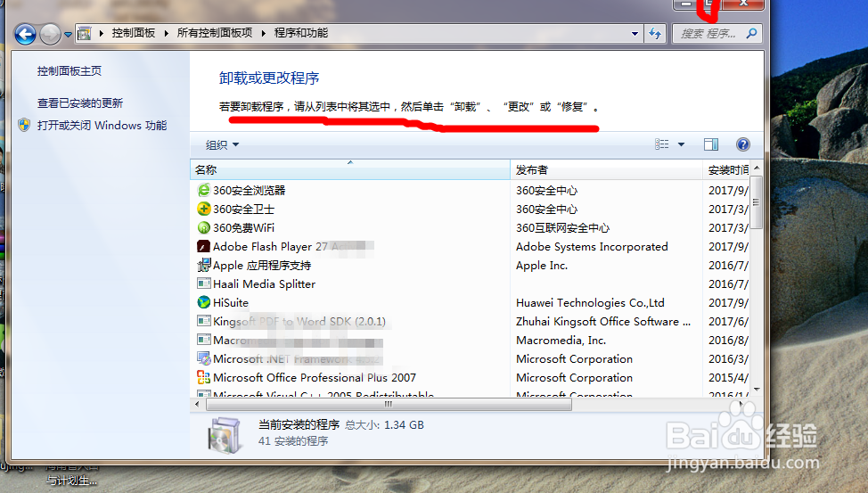
Task: Open help with the question mark icon
Action: 743,144
